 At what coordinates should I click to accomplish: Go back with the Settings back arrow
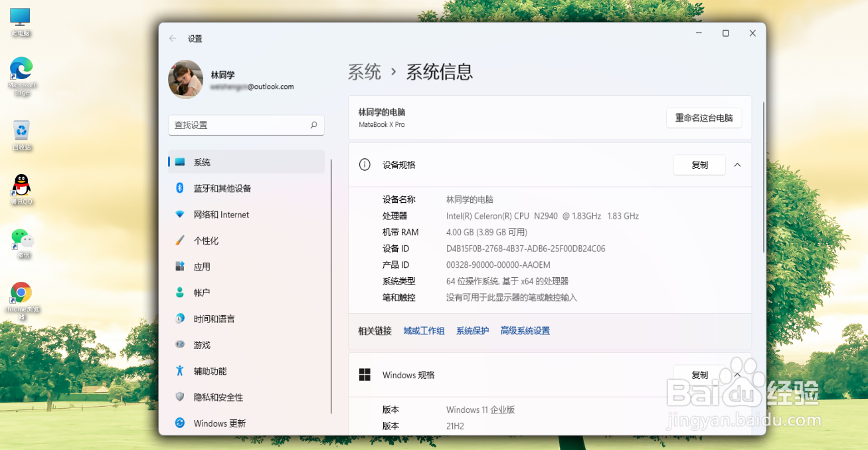173,39
